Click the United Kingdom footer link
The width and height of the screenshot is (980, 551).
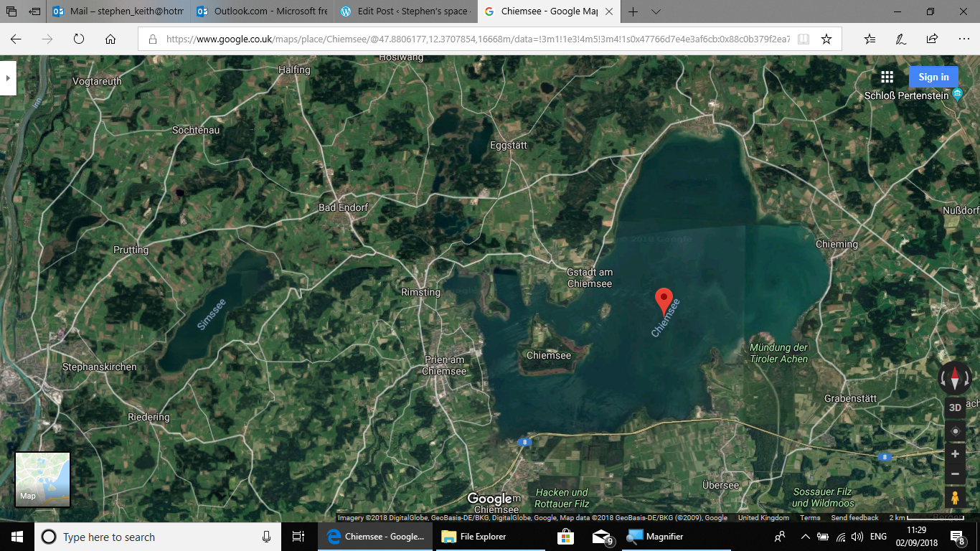tap(763, 518)
